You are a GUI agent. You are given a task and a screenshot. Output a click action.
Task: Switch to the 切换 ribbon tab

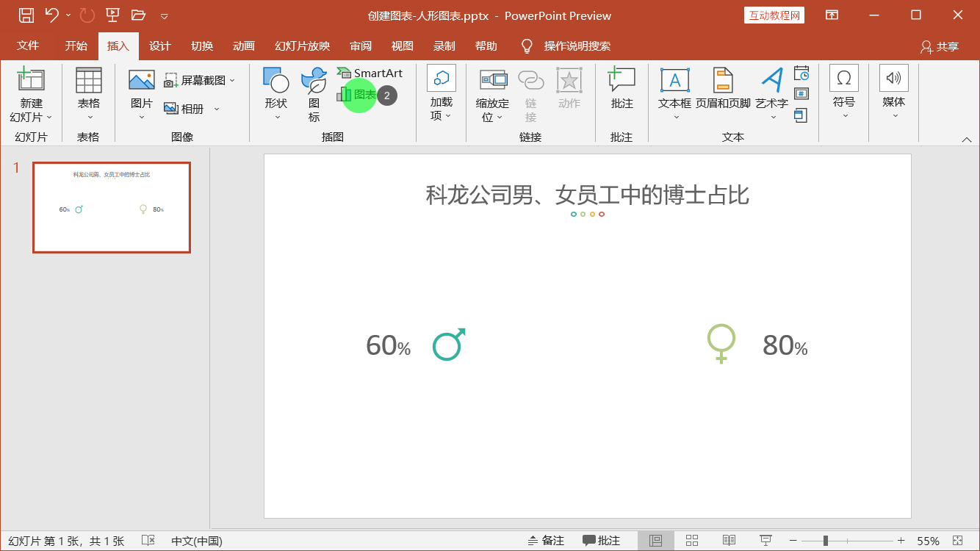[x=202, y=46]
